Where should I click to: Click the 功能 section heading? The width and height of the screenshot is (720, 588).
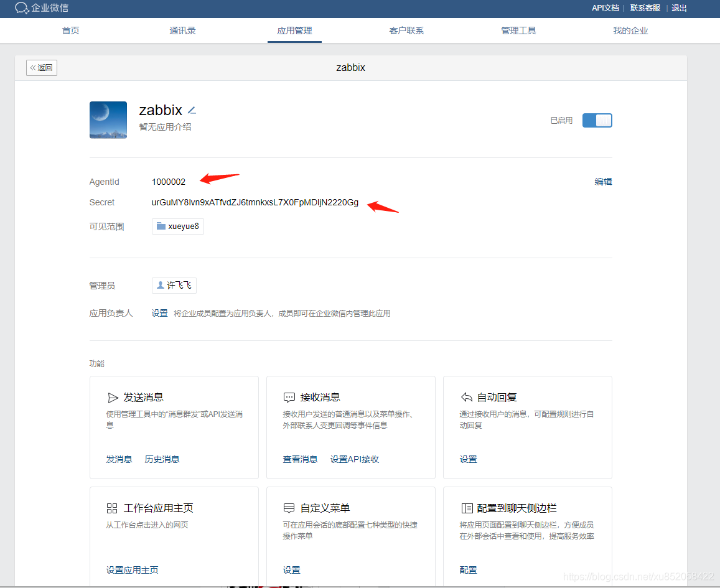(97, 363)
